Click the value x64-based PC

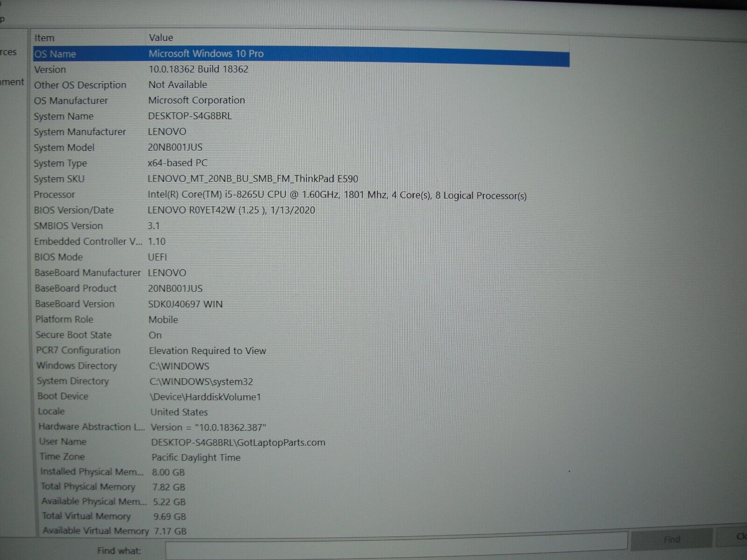pos(177,163)
